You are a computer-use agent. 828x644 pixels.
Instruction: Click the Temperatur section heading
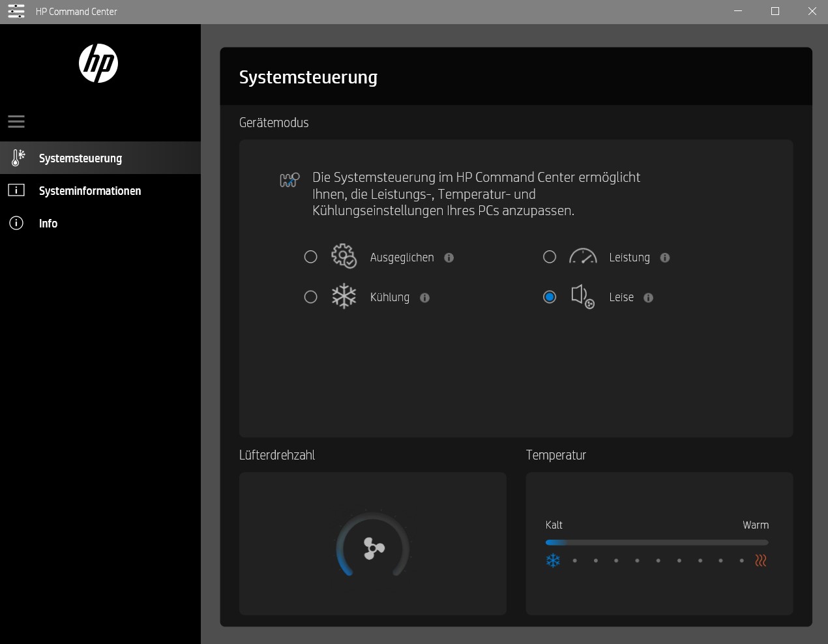(556, 455)
